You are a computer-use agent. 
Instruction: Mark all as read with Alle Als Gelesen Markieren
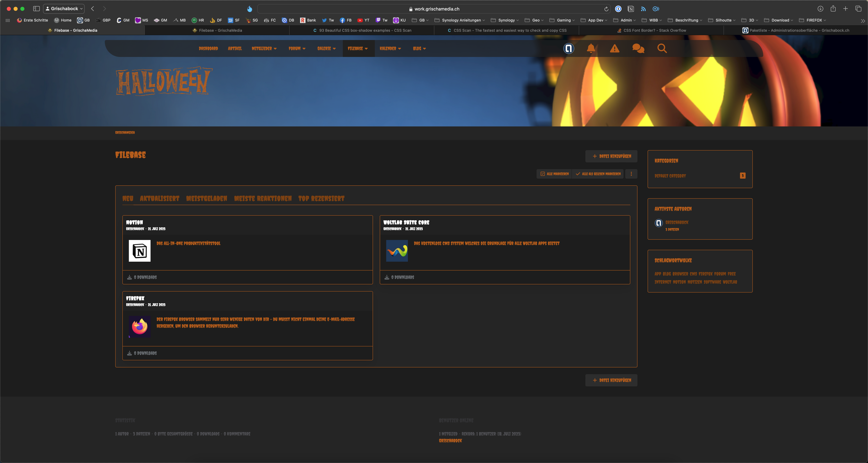(598, 174)
